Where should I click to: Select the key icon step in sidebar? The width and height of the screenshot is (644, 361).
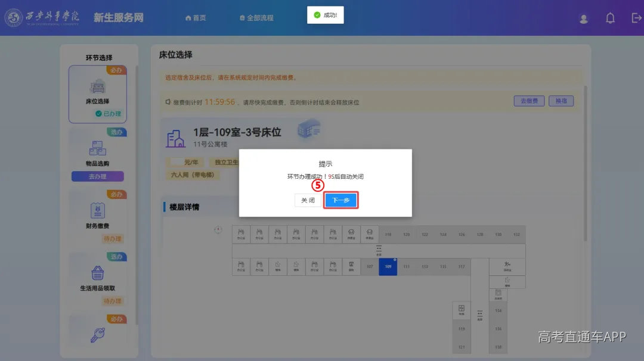[x=98, y=335]
